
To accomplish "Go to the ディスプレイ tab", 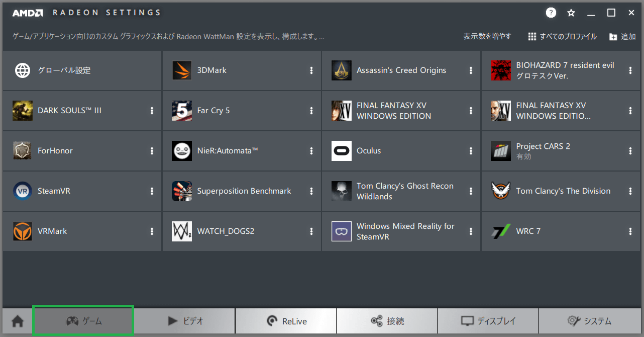I will click(488, 321).
